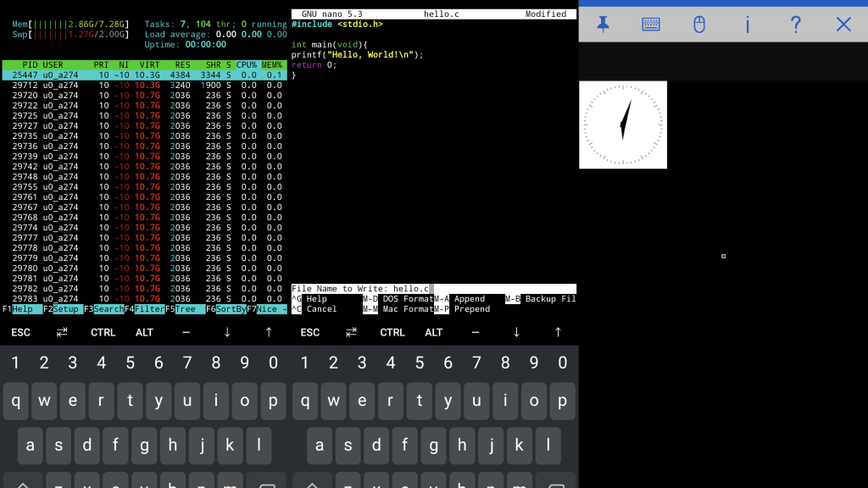Click the analog clock widget

click(623, 125)
